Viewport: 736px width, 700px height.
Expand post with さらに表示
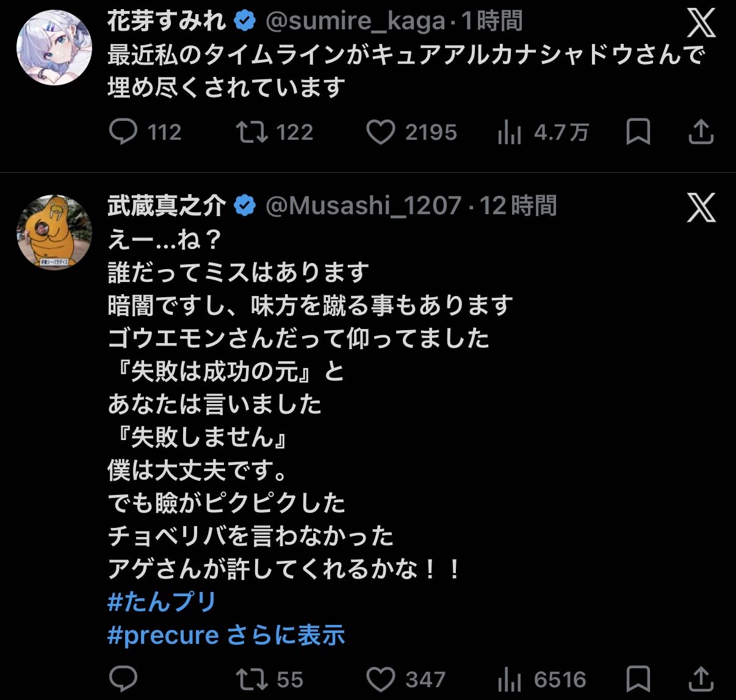pos(286,635)
